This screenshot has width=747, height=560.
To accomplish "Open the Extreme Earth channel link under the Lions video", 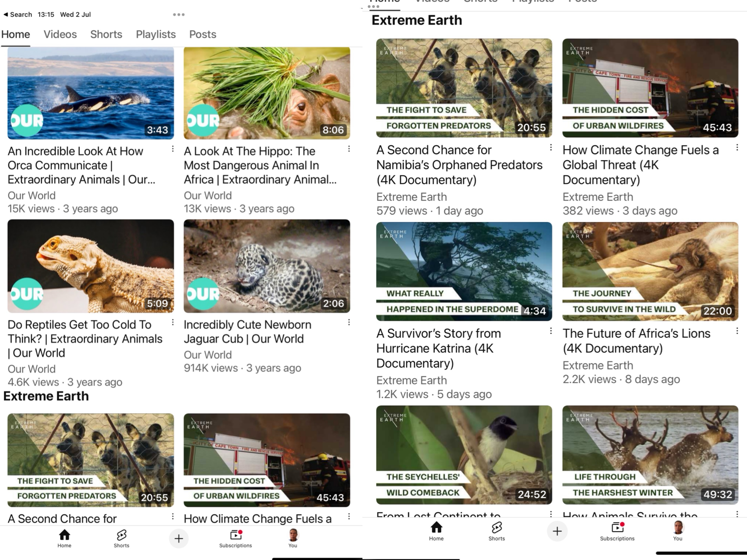I will pos(597,366).
